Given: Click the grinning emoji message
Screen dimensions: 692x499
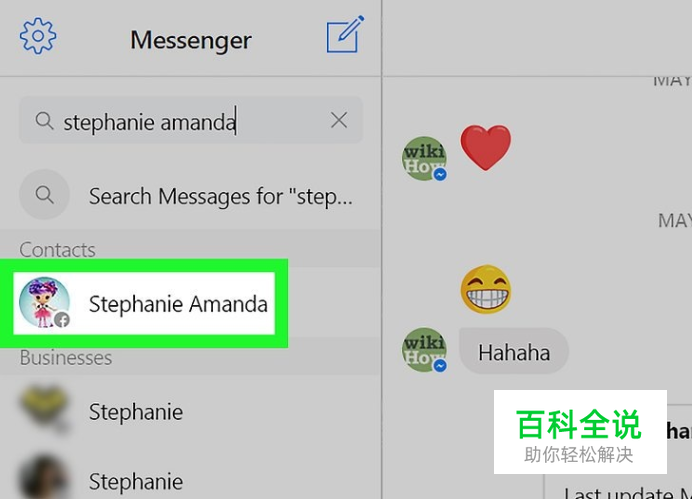Looking at the screenshot, I should [486, 289].
